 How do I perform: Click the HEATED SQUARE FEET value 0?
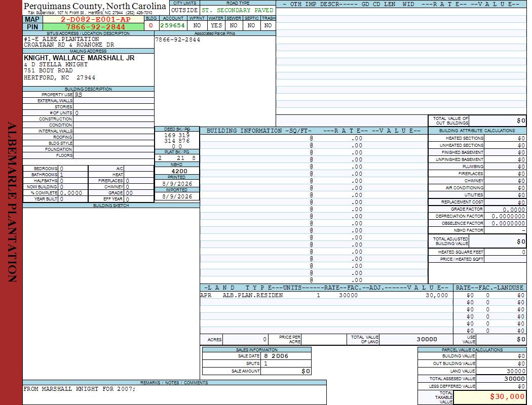[523, 252]
